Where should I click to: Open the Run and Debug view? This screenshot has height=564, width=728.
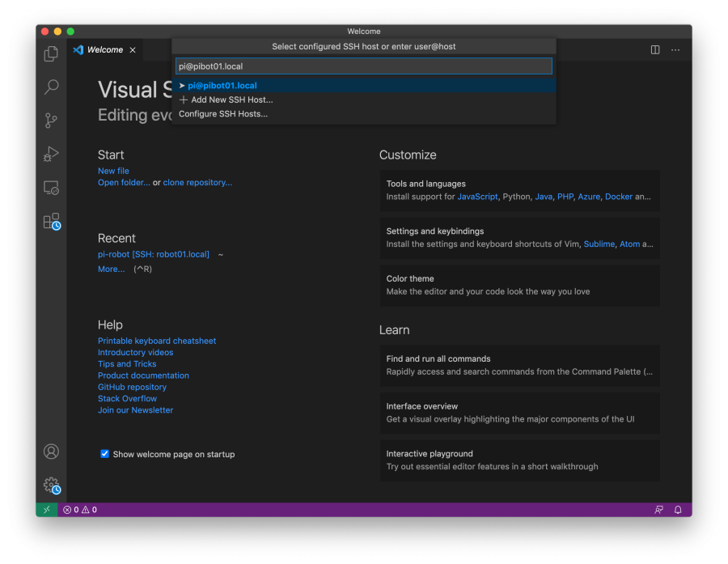coord(51,154)
